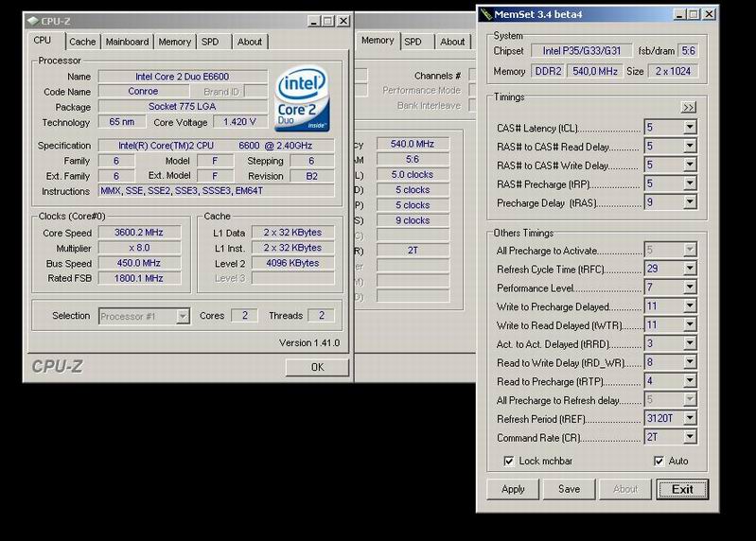Viewport: 756px width, 541px height.
Task: Open the Command Rate (CR) dropdown
Action: pyautogui.click(x=690, y=437)
